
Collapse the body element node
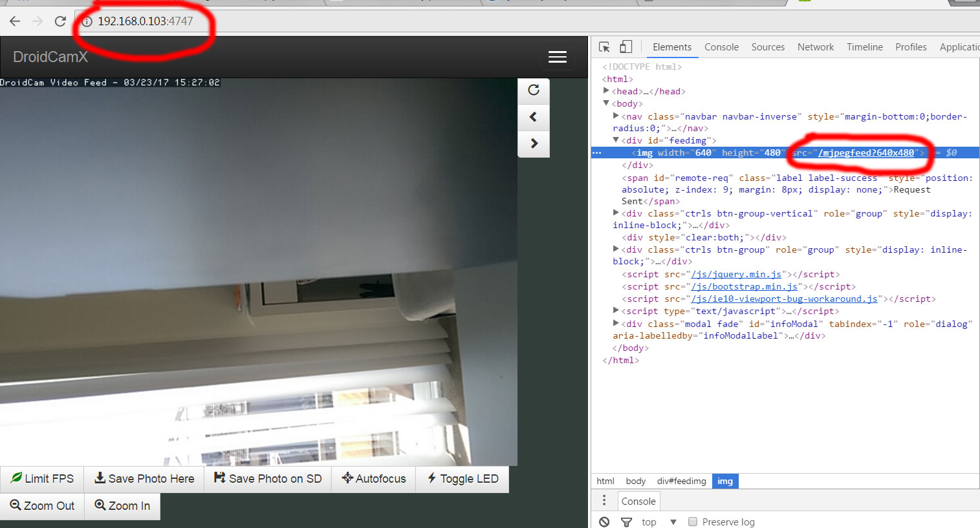(606, 103)
